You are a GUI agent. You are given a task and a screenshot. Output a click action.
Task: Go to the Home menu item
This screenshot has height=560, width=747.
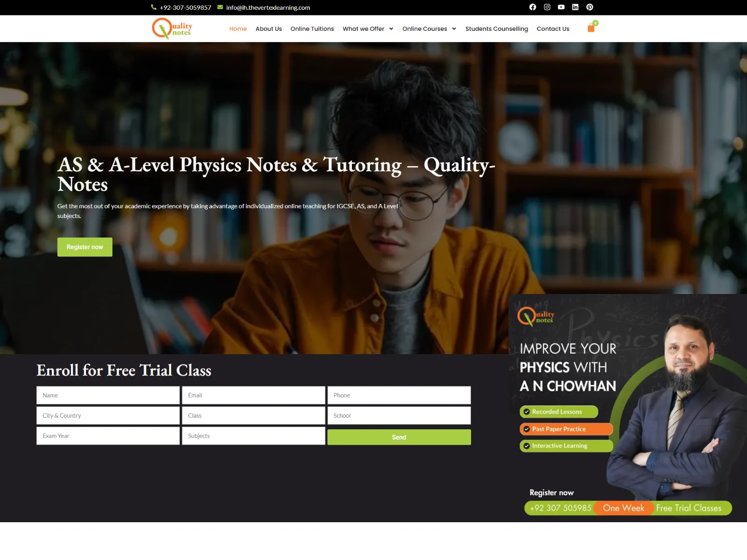238,29
